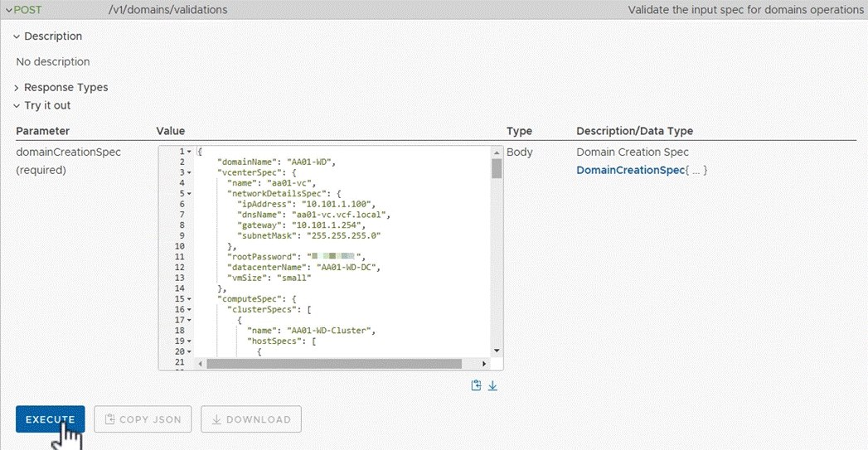Click the copy-to-clipboard icon below the editor
This screenshot has height=450, width=868.
476,386
